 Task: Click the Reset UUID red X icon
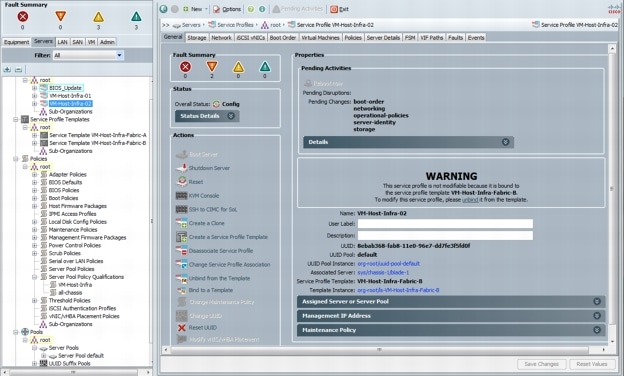pos(181,327)
